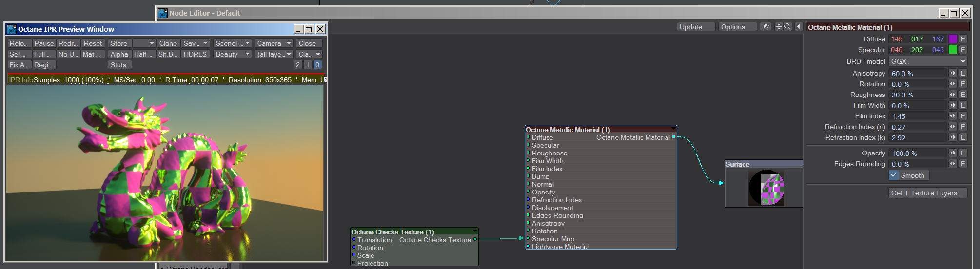Click the Refraction Index (n) mini-slider arrows
This screenshot has width=980, height=269.
[x=953, y=127]
